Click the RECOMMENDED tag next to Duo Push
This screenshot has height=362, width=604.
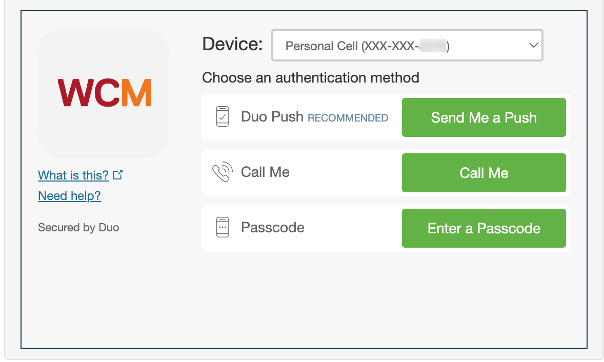pyautogui.click(x=348, y=118)
